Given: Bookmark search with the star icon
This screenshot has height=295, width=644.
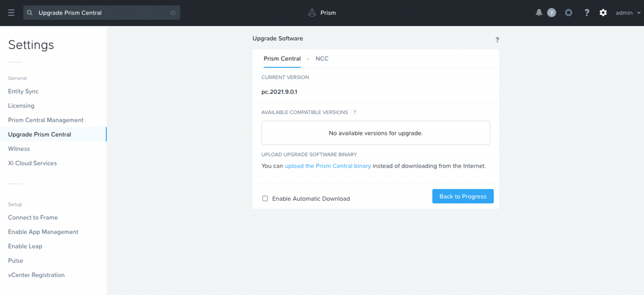Looking at the screenshot, I should [173, 13].
